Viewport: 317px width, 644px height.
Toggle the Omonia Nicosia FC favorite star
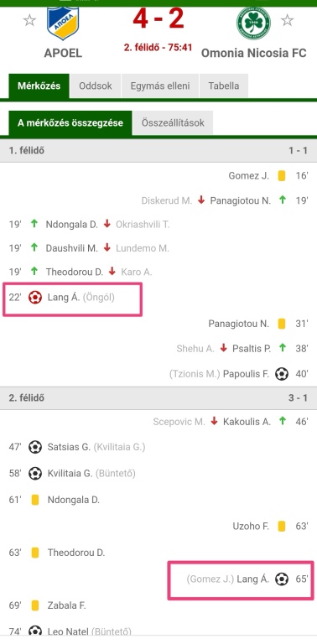click(287, 20)
